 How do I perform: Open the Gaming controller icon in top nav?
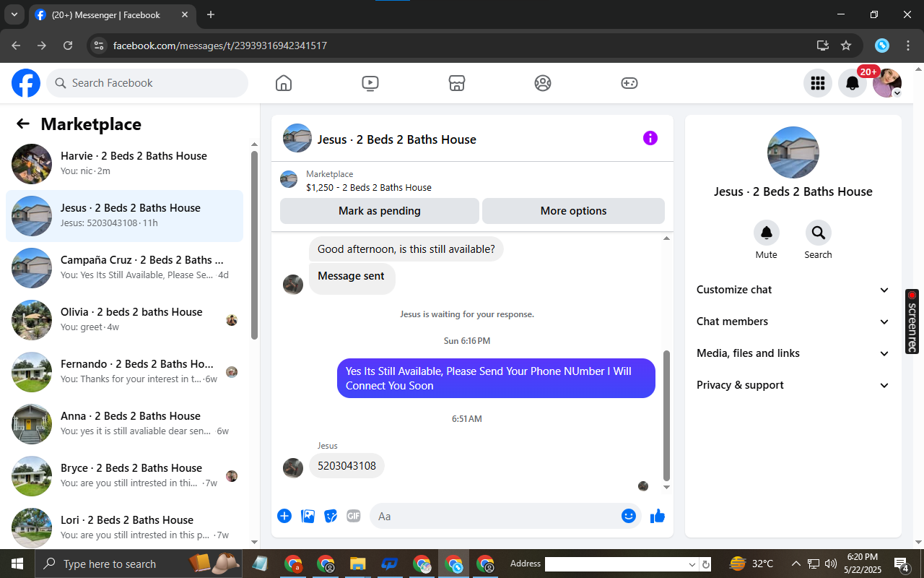pos(629,83)
